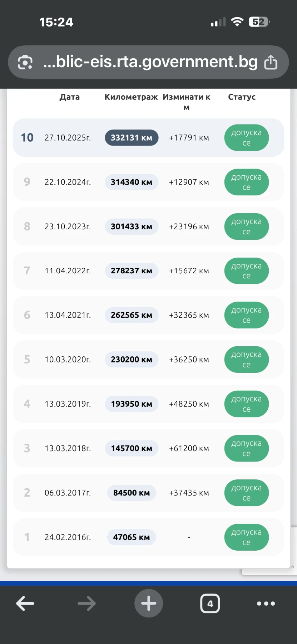Tap the forward navigation arrow
297x644 pixels.
click(87, 603)
